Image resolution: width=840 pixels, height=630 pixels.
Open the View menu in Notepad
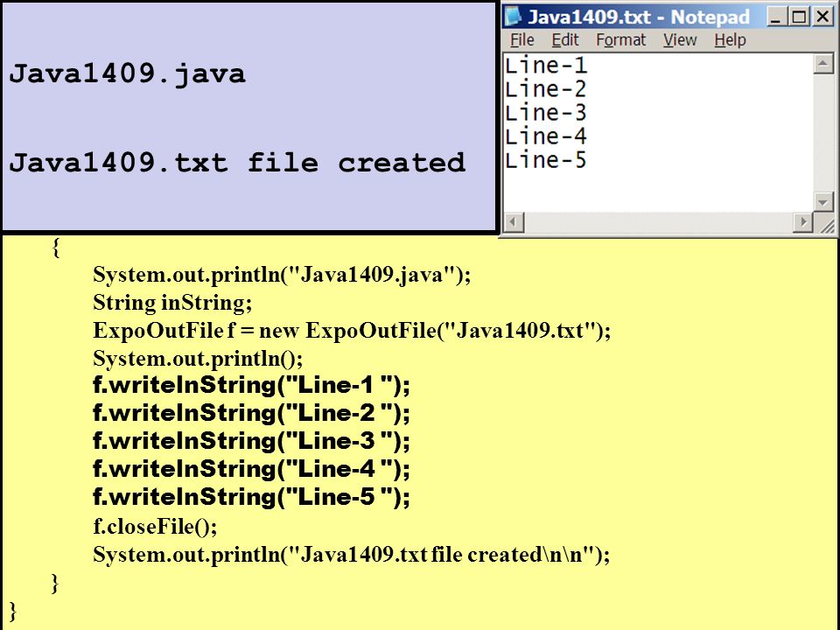point(680,39)
